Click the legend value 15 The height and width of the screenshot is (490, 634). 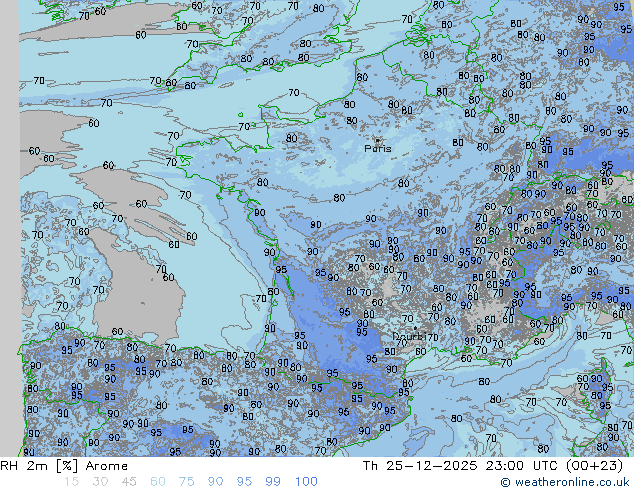tap(71, 482)
